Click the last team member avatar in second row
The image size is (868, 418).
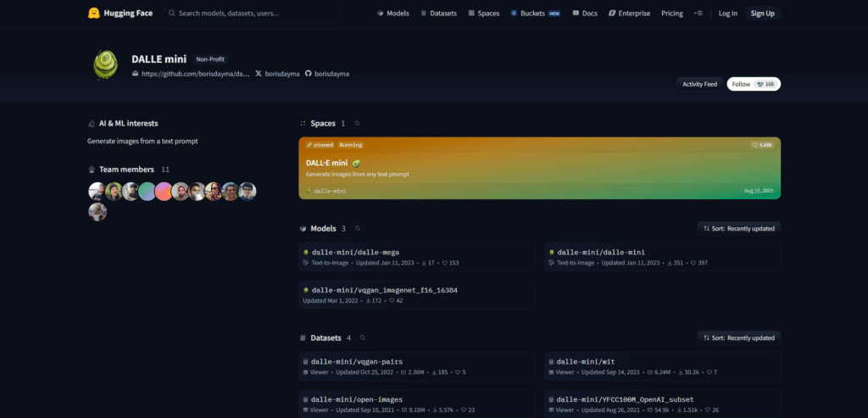[97, 212]
